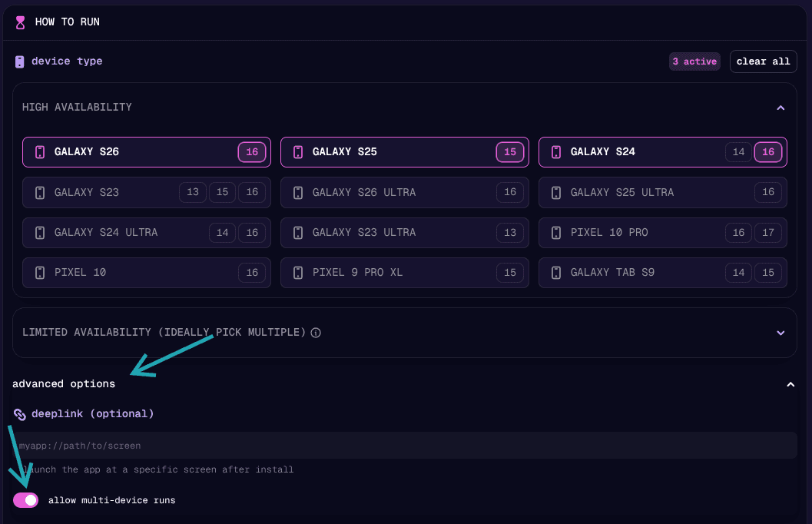This screenshot has height=524, width=812.
Task: Click the phone icon on Pixel 10 Pro card
Action: (x=556, y=233)
